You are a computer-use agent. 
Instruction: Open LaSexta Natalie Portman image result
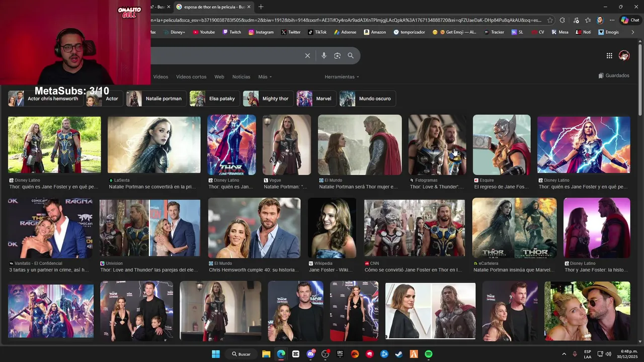pyautogui.click(x=154, y=145)
